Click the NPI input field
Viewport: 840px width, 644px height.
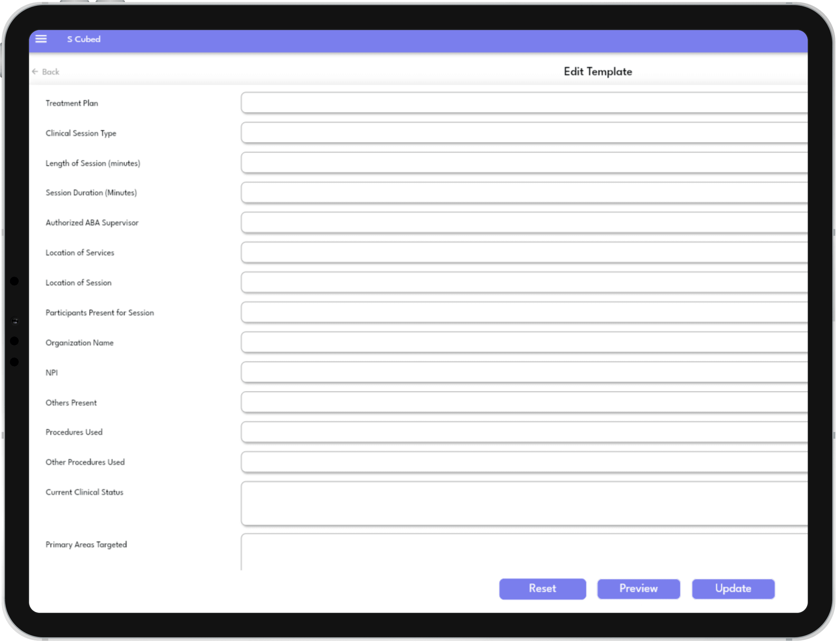pyautogui.click(x=524, y=372)
